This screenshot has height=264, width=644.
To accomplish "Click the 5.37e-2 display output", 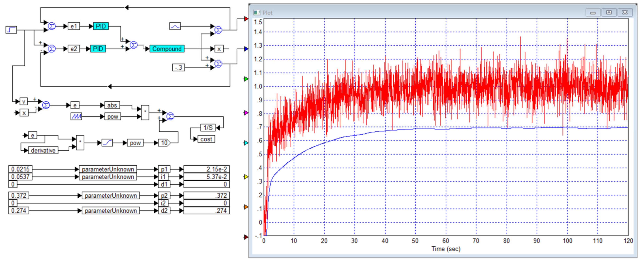I will tap(206, 177).
